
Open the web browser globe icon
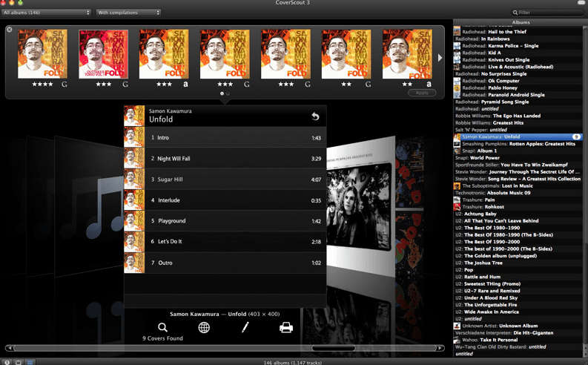tap(204, 327)
